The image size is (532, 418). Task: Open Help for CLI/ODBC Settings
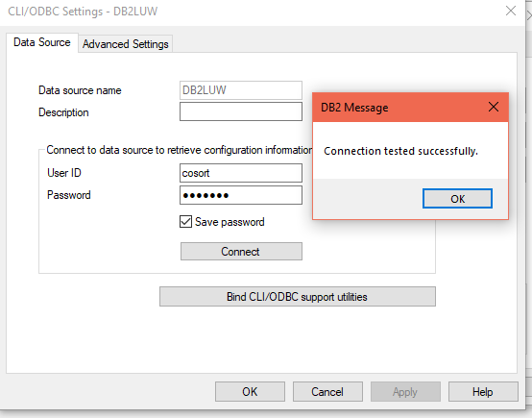483,392
